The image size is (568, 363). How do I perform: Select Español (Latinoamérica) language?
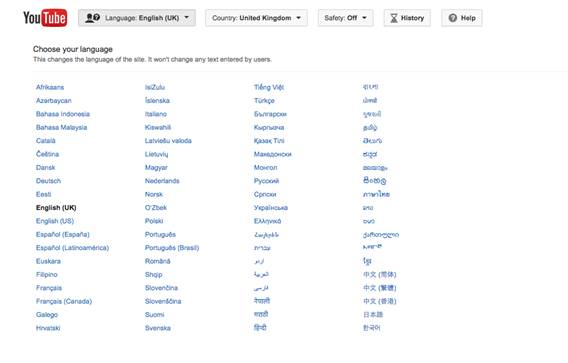point(72,248)
